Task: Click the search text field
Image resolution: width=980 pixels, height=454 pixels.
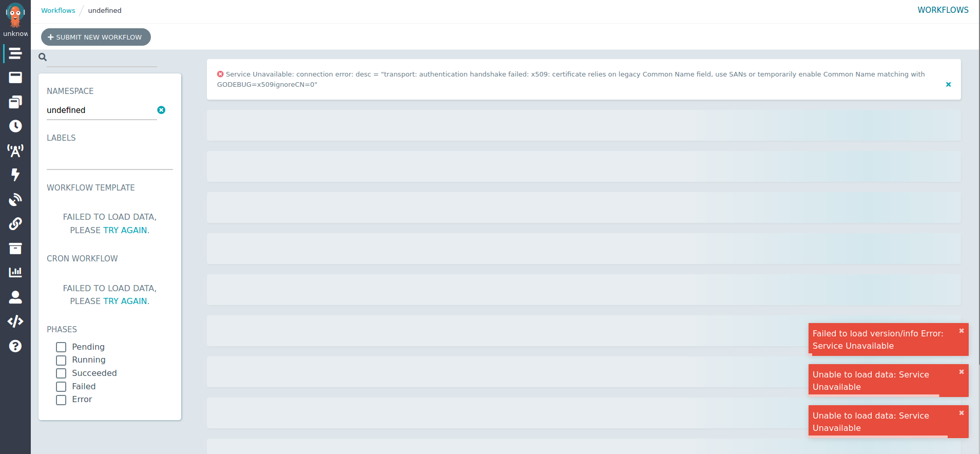Action: coord(103,58)
